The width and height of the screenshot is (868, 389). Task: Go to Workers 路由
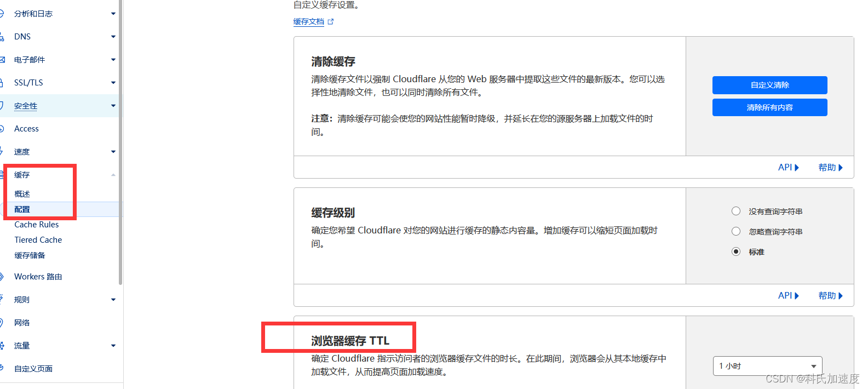coord(38,277)
